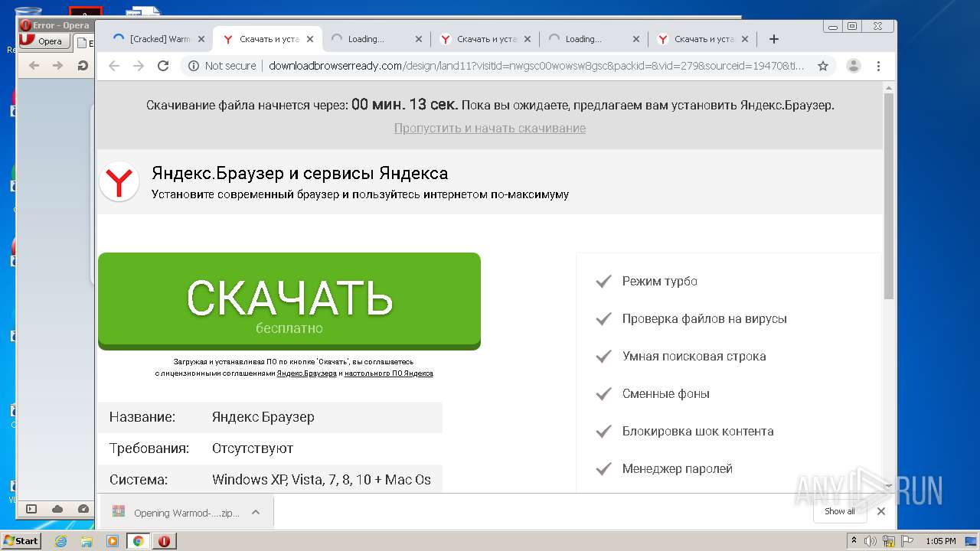Click the page vertical scrollbar thumb
Image resolution: width=980 pixels, height=551 pixels.
point(888,195)
